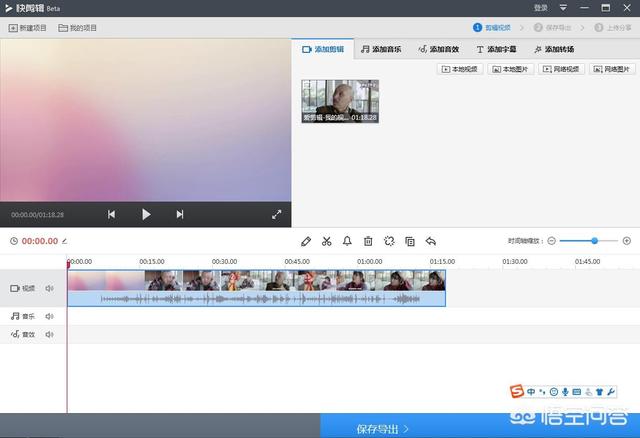Toggle the 音效 track speaker
The image size is (640, 438).
pos(49,334)
